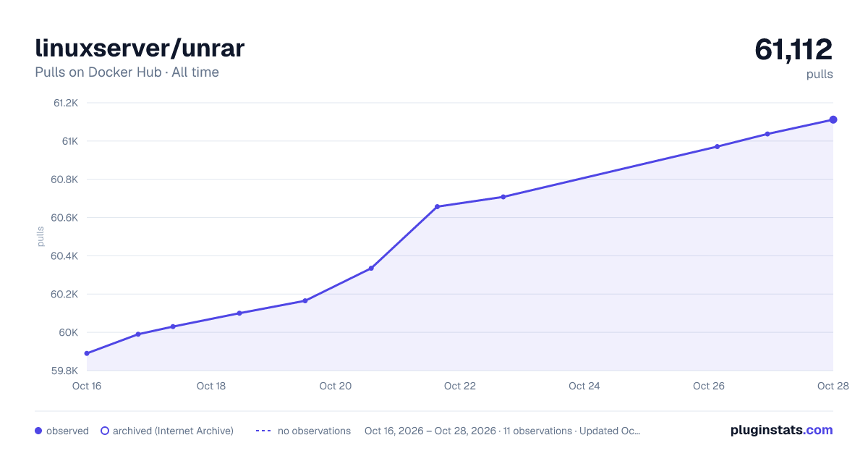
Task: Click the Oct 20 x-axis label
Action: 336,386
